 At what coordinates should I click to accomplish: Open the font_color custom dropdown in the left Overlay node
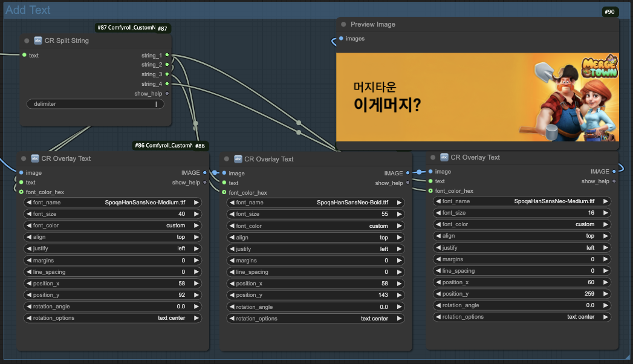click(112, 226)
